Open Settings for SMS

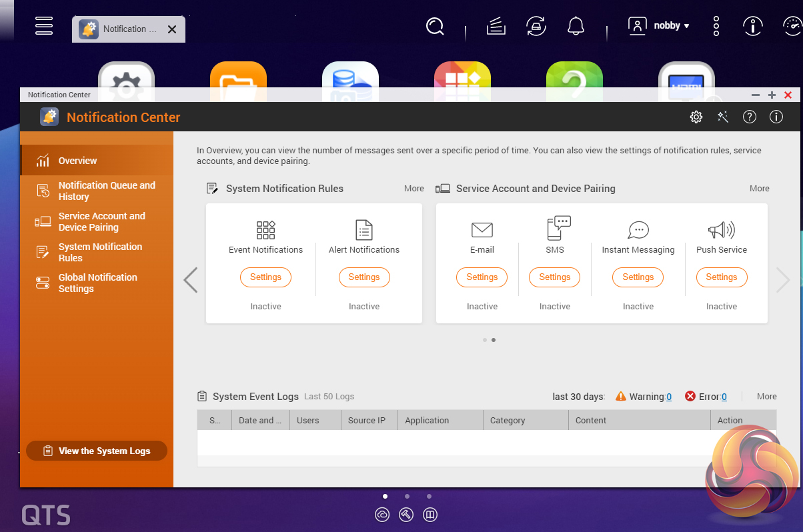[555, 277]
